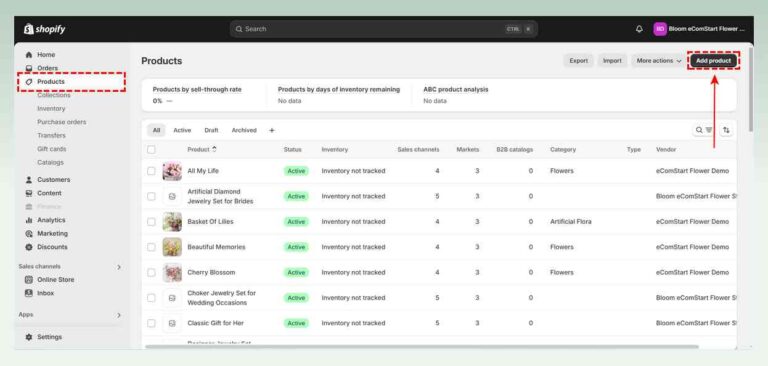The width and height of the screenshot is (768, 366).
Task: Click the Home house icon
Action: (x=29, y=55)
